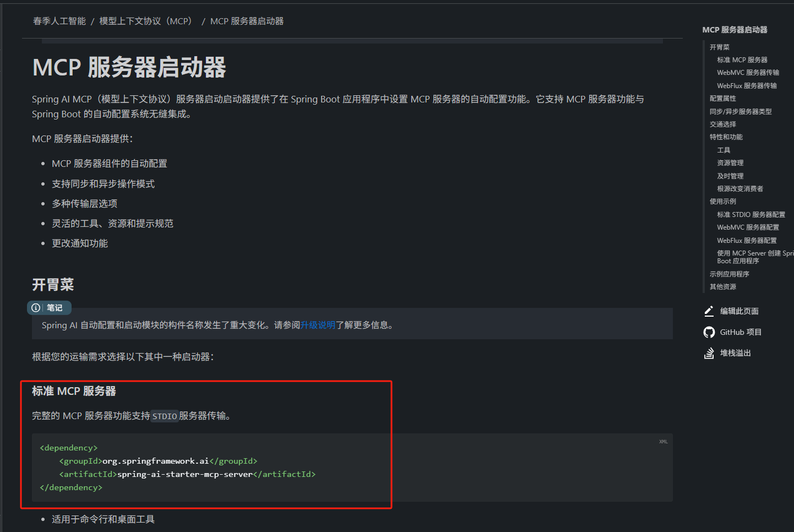Click the bullet 灵活的工具、资源和提示规范
Image resolution: width=794 pixels, height=532 pixels.
click(x=112, y=224)
